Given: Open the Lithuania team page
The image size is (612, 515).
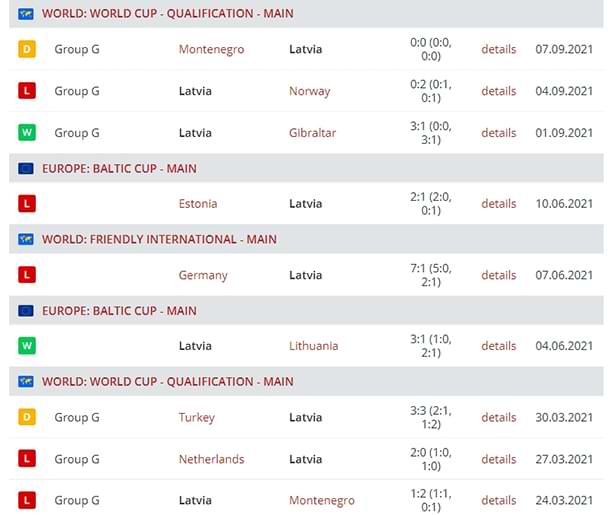Looking at the screenshot, I should [313, 346].
